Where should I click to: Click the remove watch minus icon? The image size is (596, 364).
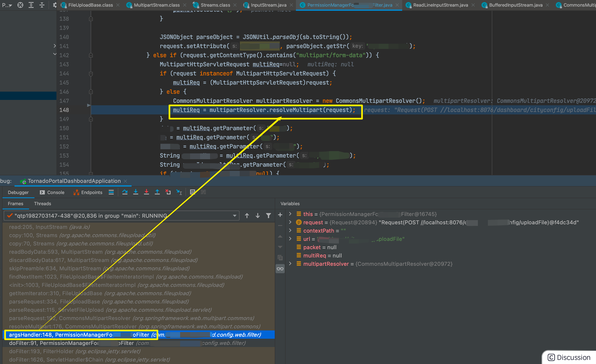click(x=280, y=225)
